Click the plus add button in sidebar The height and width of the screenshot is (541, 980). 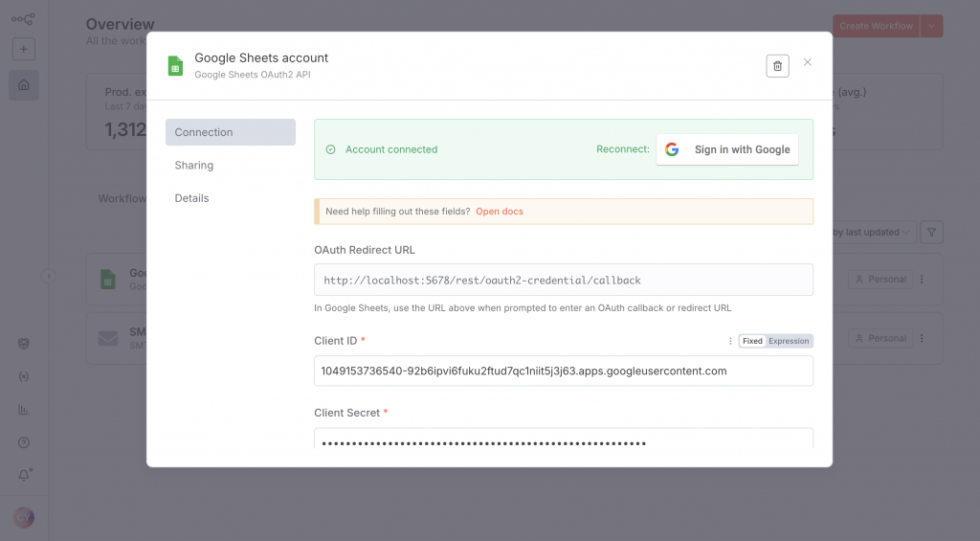click(x=24, y=49)
